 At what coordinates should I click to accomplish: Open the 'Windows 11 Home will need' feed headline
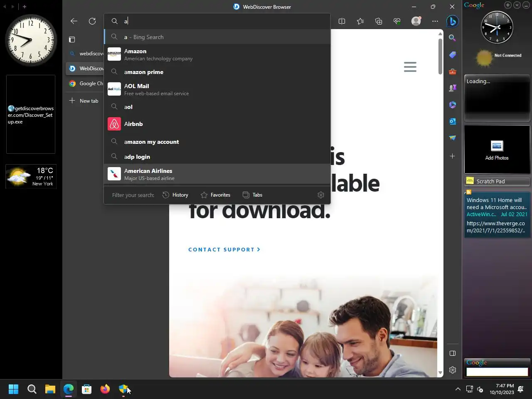(x=497, y=204)
